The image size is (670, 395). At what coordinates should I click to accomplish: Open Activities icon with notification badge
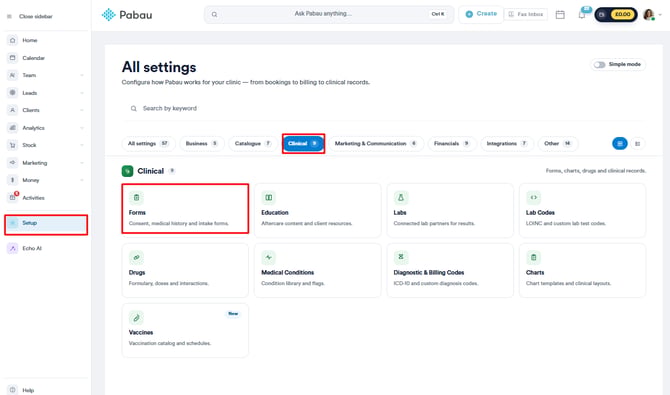[x=13, y=197]
